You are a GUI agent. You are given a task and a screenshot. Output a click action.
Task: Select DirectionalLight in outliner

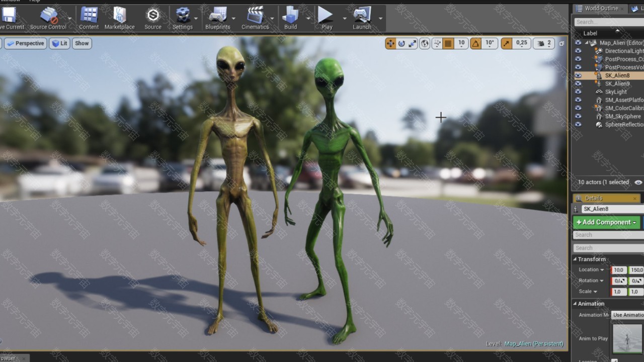(x=624, y=51)
